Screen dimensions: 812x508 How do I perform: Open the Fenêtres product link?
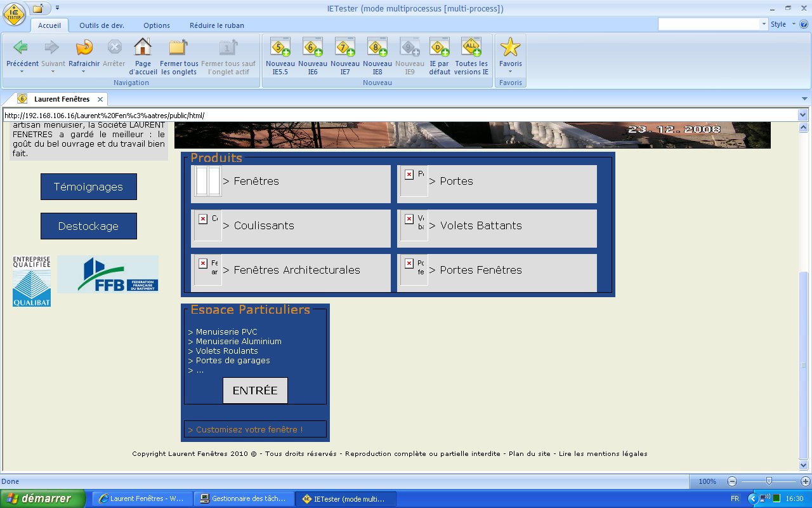click(251, 181)
